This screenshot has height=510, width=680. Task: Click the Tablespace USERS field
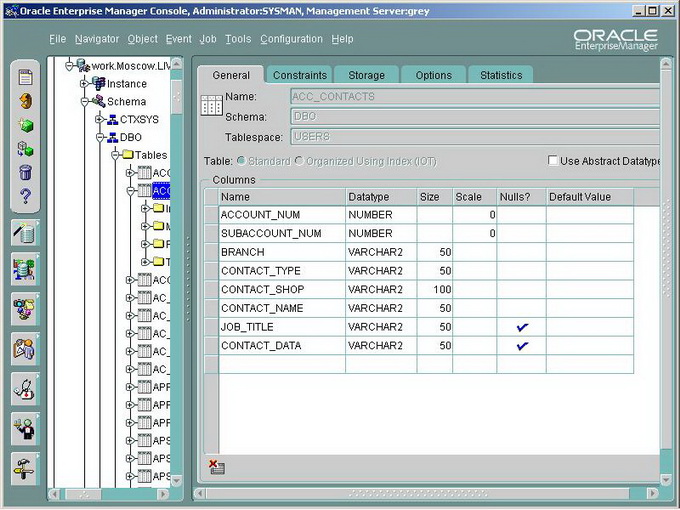(475, 137)
